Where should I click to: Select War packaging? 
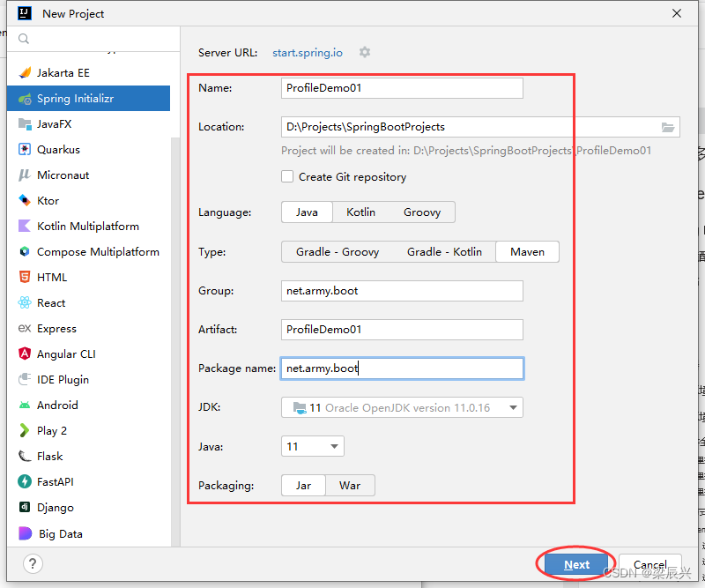(350, 486)
